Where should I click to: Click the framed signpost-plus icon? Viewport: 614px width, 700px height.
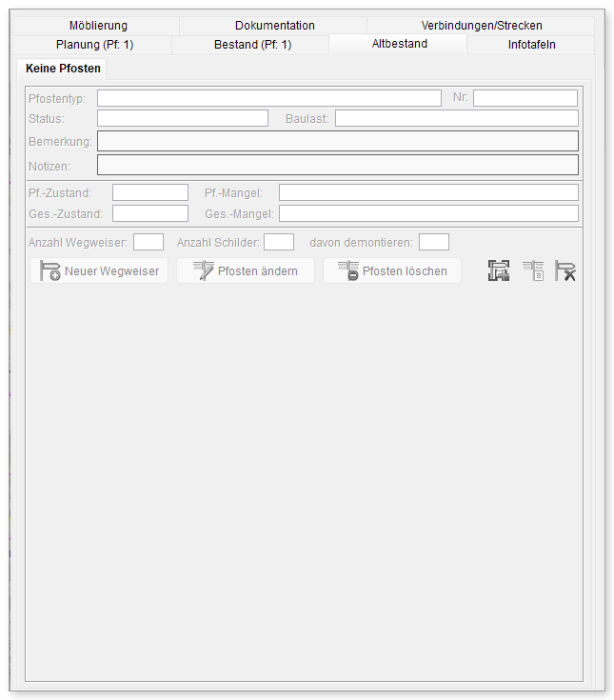click(x=499, y=270)
